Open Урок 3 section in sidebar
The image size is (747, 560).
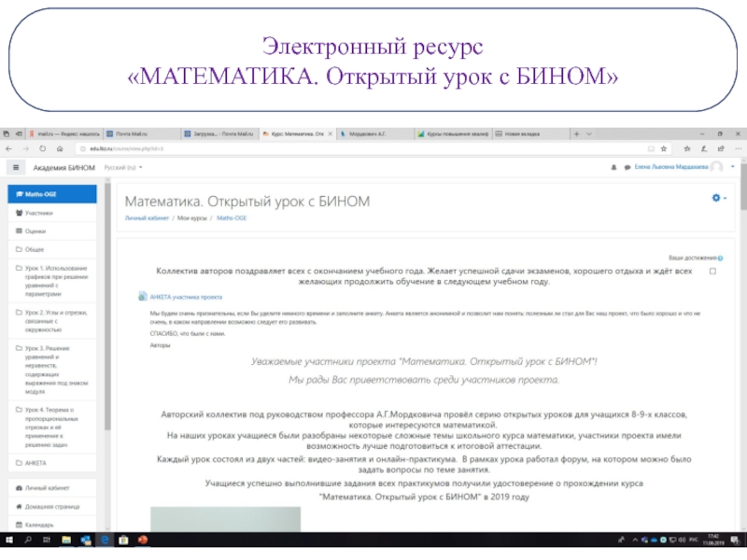[52, 370]
